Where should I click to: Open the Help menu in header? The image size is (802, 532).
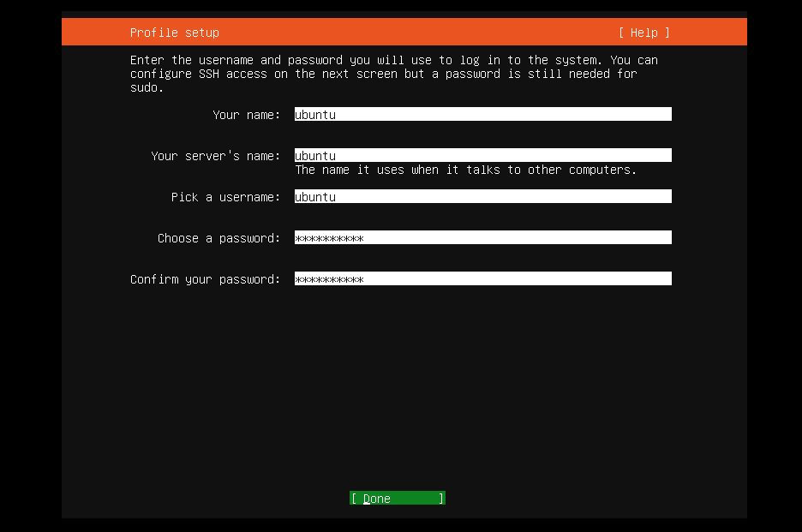[x=643, y=33]
